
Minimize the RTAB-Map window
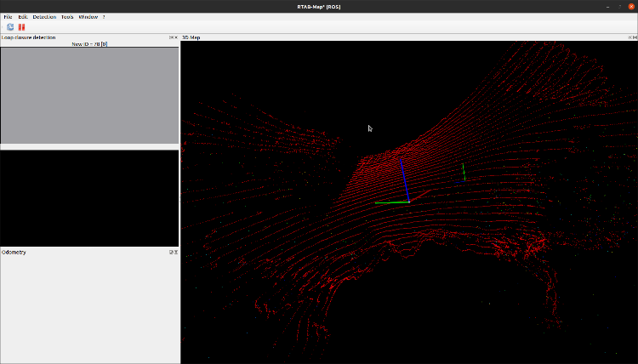(607, 5)
